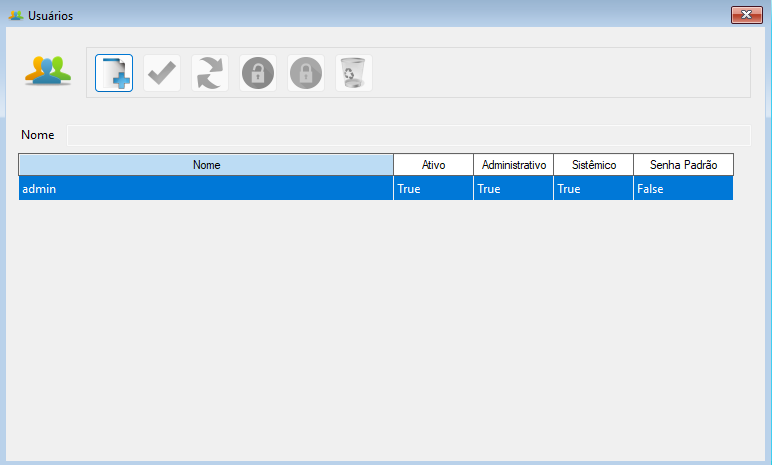Viewport: 772px width, 465px height.
Task: Click the new user document icon
Action: coord(114,73)
